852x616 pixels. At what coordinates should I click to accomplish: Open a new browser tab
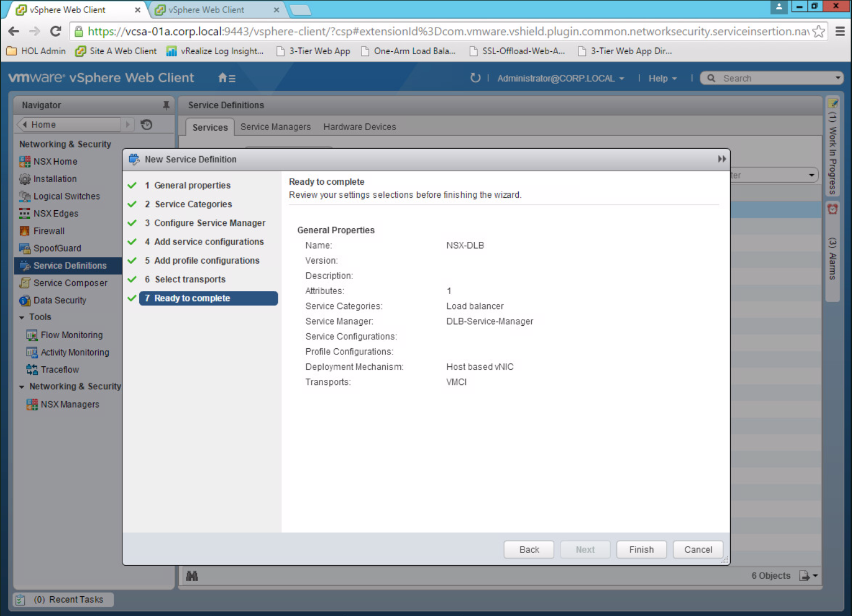(x=300, y=10)
